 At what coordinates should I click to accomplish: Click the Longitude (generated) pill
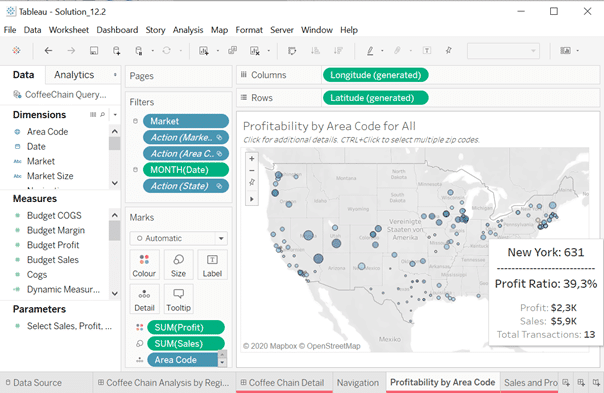(x=376, y=75)
